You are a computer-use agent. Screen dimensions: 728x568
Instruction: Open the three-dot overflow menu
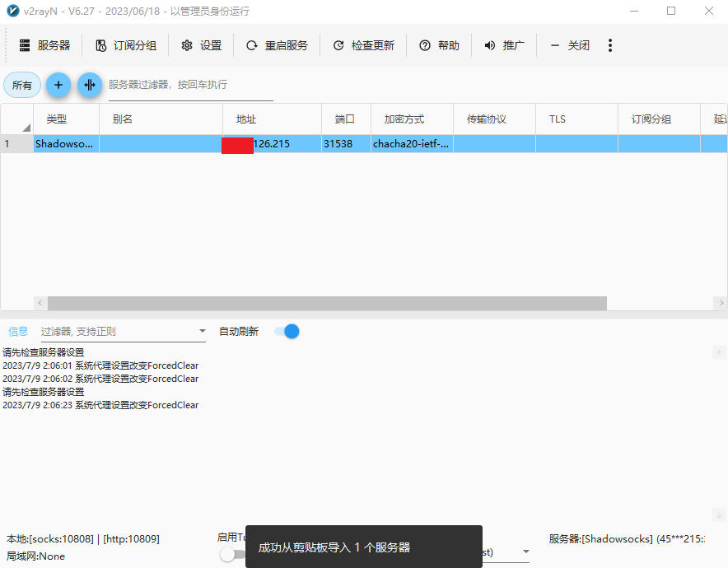[x=610, y=45]
